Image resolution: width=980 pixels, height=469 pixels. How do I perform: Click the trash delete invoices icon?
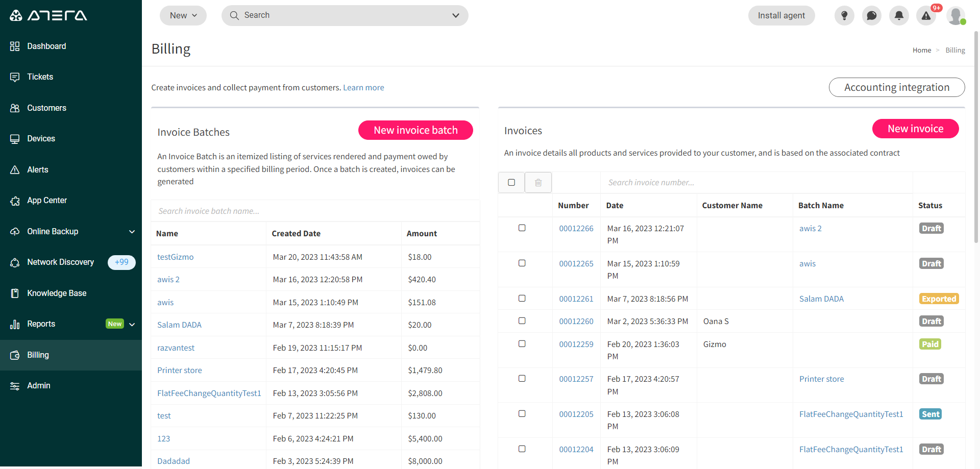pos(538,182)
